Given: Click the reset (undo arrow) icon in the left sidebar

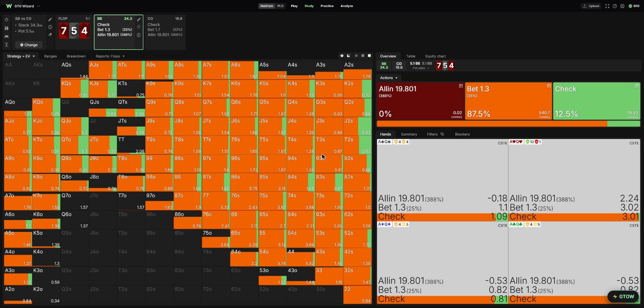Looking at the screenshot, I should 7,20.
